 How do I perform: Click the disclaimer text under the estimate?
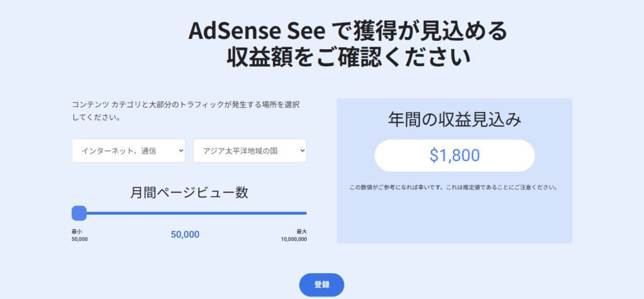tap(454, 188)
